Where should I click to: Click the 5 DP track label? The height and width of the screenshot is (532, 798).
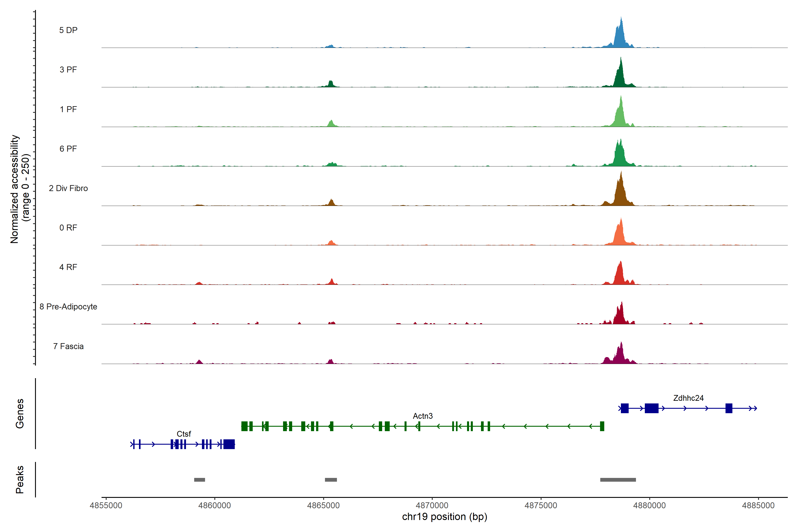click(x=68, y=30)
